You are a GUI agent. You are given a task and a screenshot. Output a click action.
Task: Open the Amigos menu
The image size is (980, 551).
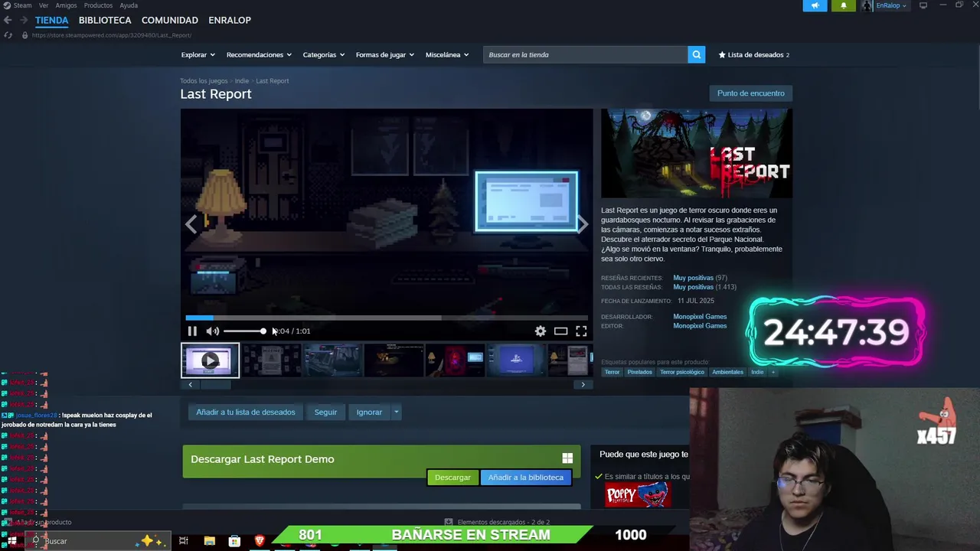click(66, 5)
